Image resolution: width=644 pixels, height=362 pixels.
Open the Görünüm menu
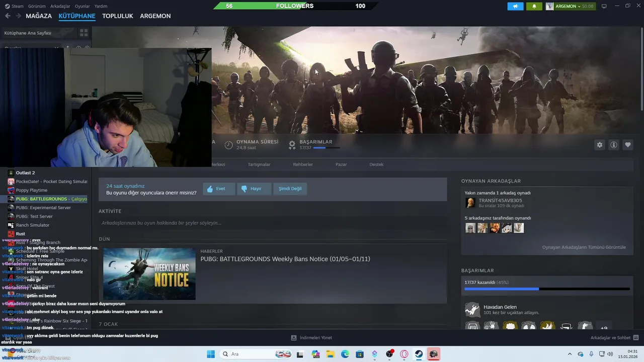(37, 6)
